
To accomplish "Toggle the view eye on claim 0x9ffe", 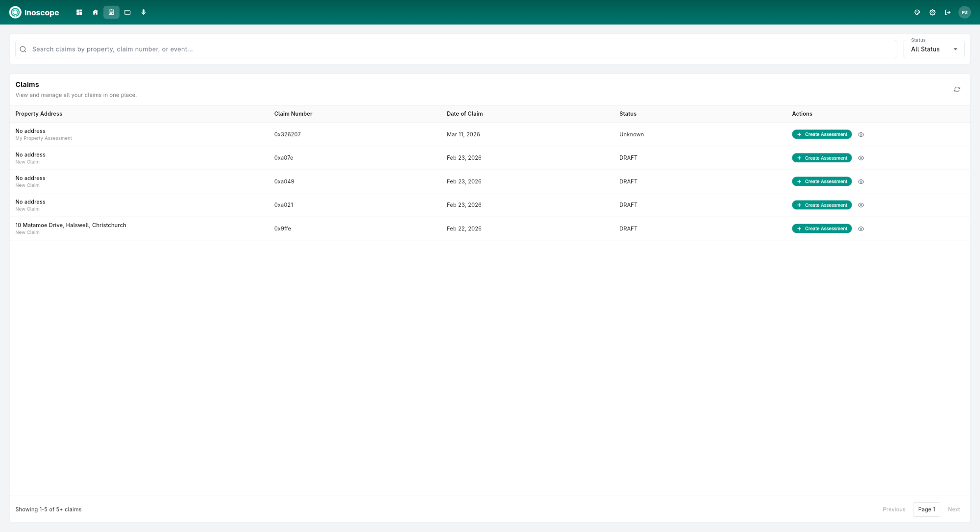I will [861, 228].
